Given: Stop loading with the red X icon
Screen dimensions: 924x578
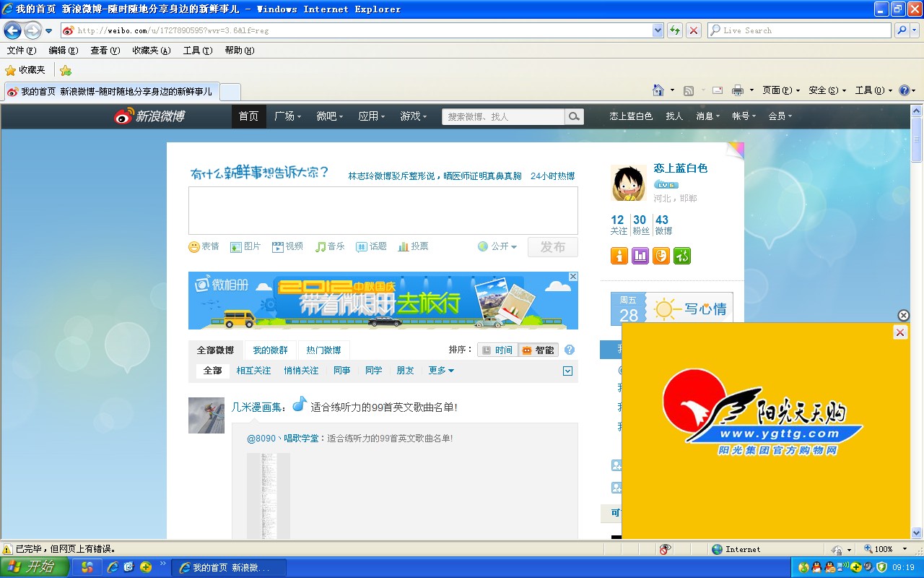Looking at the screenshot, I should tap(694, 30).
